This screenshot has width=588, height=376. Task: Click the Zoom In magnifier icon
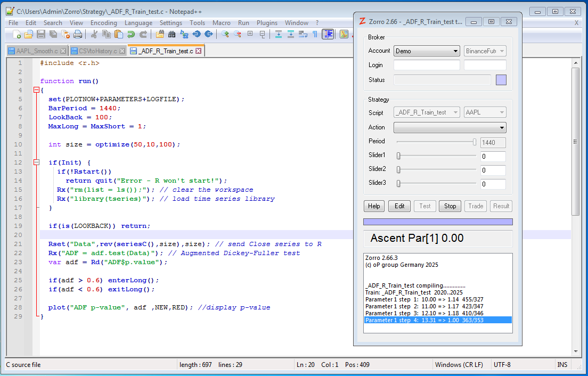[225, 34]
